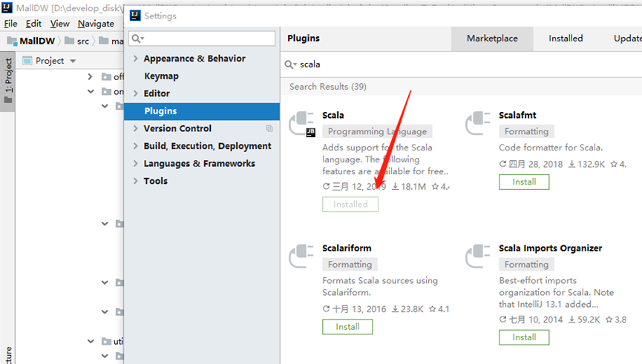Open the Scalariform plugin title
The height and width of the screenshot is (364, 642).
click(x=347, y=248)
